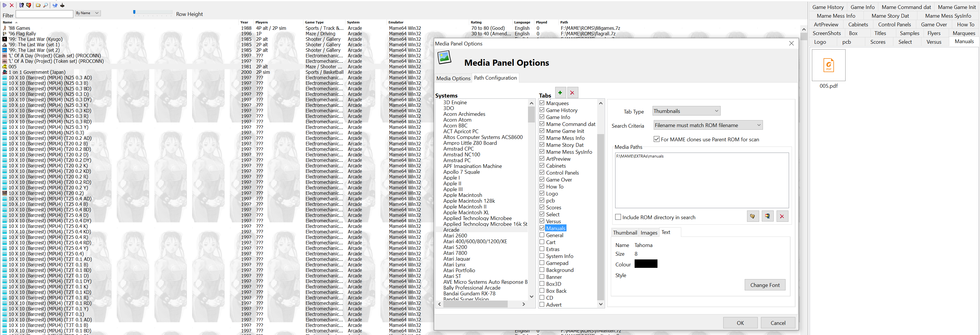Click the icon beside '88 Games row

5,28
